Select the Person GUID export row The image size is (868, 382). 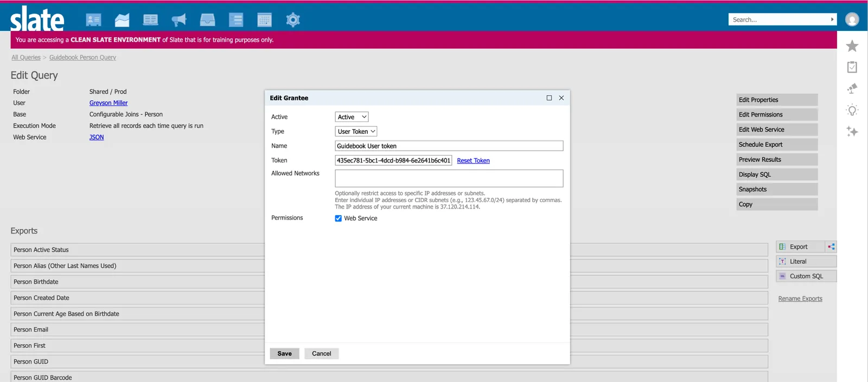click(x=389, y=362)
